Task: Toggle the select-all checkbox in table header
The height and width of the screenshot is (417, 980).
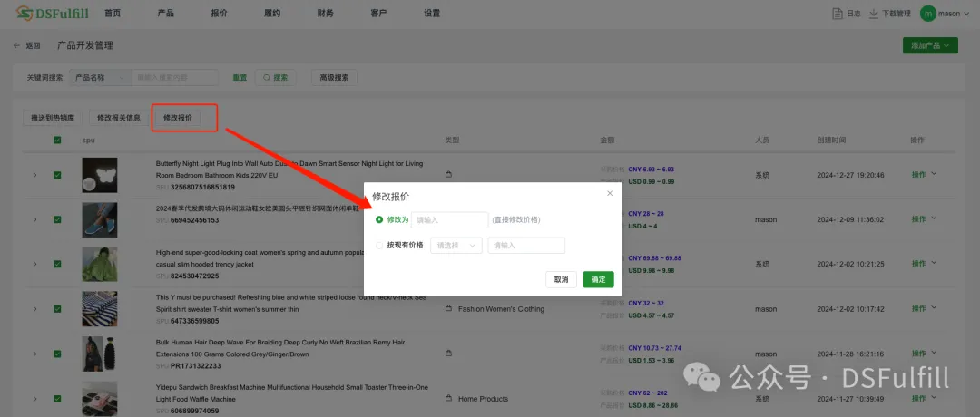Action: pos(57,141)
